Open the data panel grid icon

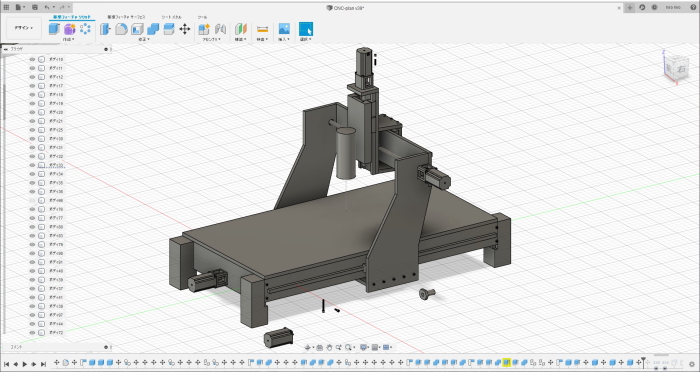point(6,8)
